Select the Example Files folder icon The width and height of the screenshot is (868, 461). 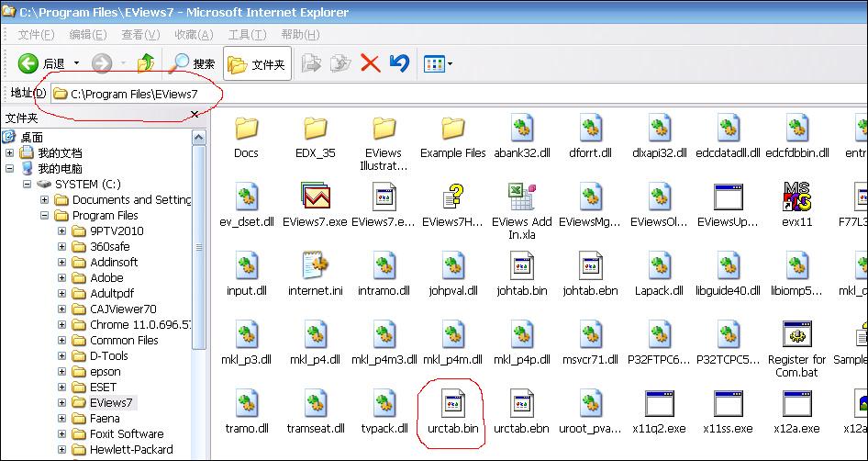coord(453,129)
